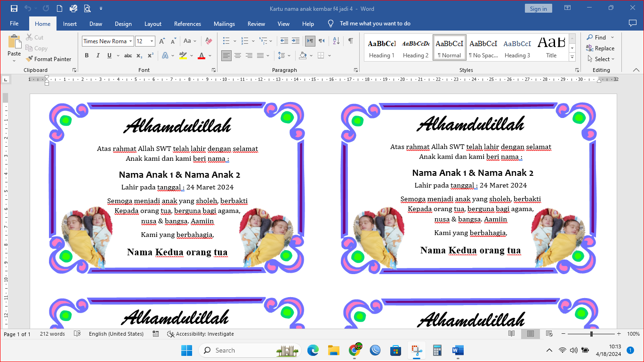Click the Text Effects glowing A icon
Image resolution: width=644 pixels, height=362 pixels.
(x=165, y=55)
